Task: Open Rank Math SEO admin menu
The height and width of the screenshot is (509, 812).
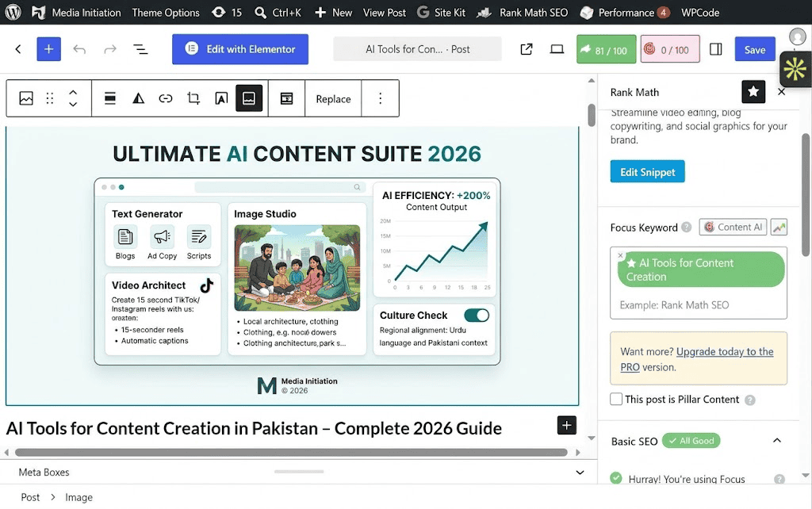Action: 522,13
